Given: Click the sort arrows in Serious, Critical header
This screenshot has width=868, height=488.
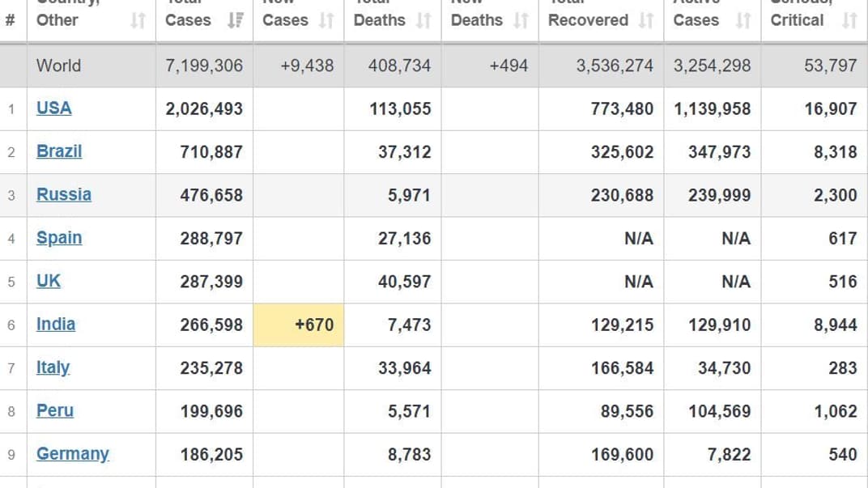Looking at the screenshot, I should point(849,20).
